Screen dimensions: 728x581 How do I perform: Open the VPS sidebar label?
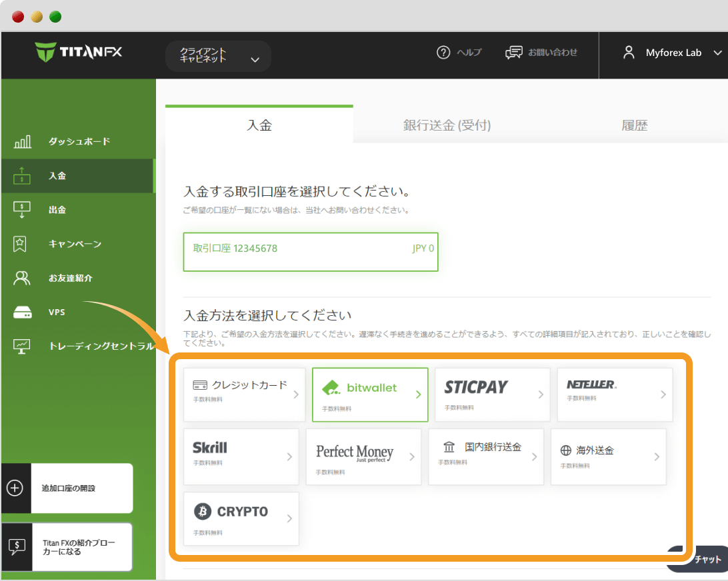(57, 312)
